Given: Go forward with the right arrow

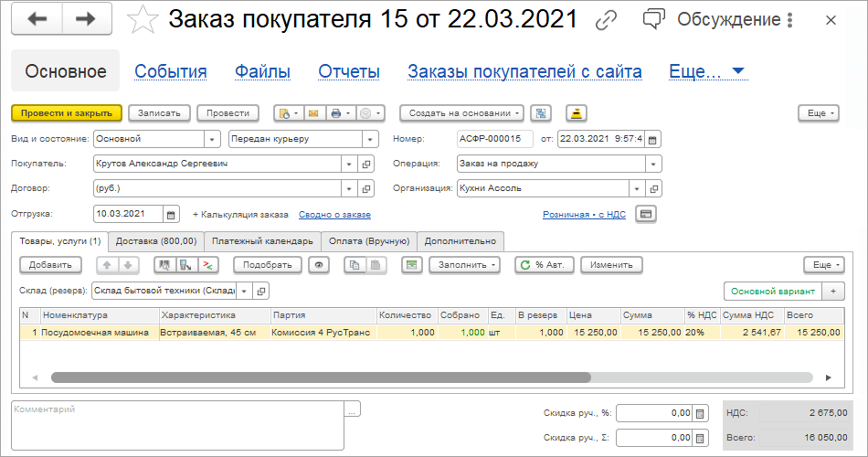Looking at the screenshot, I should point(87,19).
